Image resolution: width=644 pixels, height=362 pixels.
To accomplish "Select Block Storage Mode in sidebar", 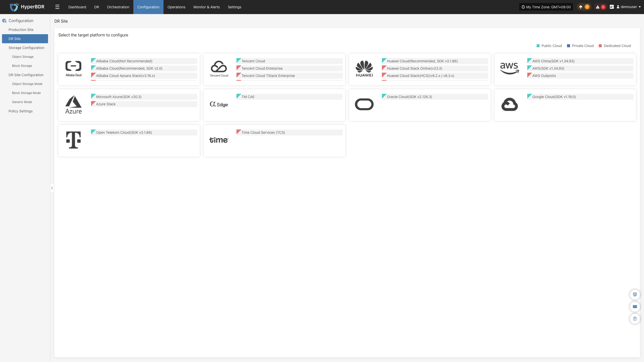I will pos(25,93).
